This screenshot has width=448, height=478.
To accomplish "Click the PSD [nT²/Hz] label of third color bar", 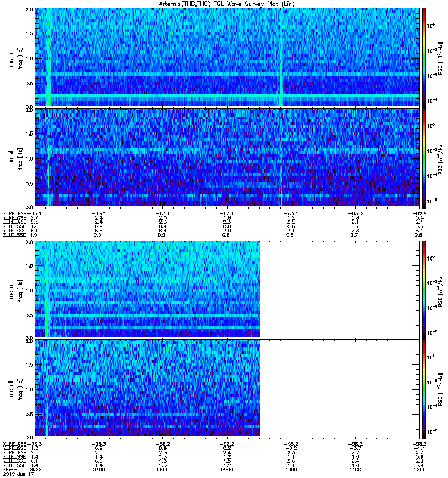I will (x=440, y=290).
